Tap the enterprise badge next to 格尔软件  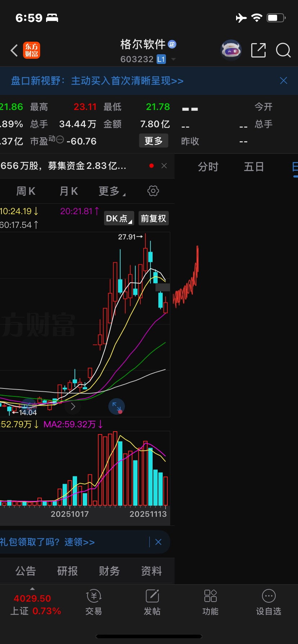(x=172, y=44)
